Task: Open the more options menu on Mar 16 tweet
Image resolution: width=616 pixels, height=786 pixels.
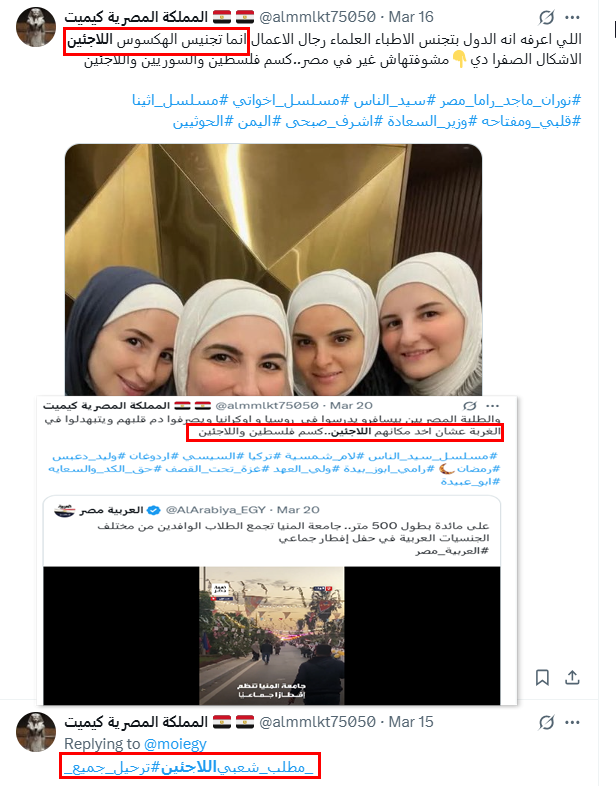Action: coord(572,18)
